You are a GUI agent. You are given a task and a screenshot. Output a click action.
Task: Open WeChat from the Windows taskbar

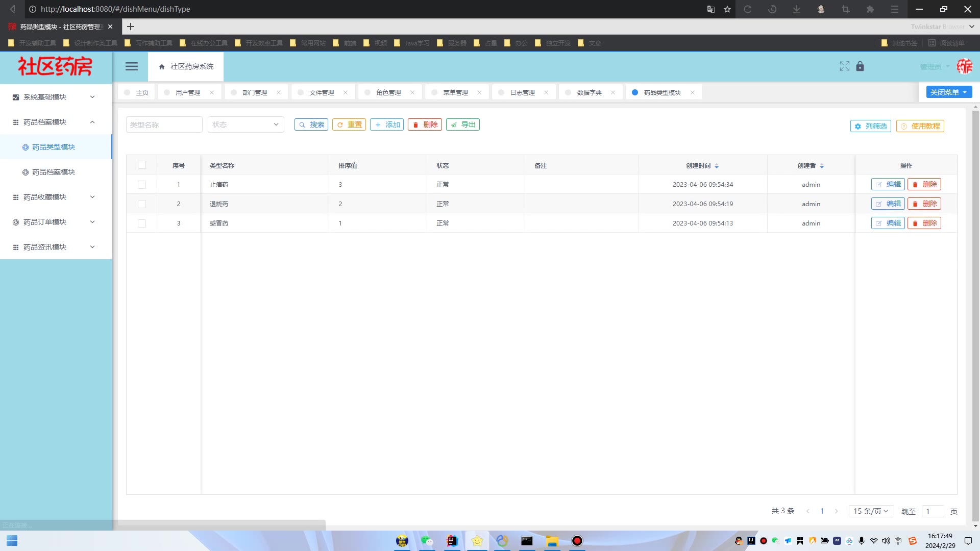pyautogui.click(x=427, y=541)
